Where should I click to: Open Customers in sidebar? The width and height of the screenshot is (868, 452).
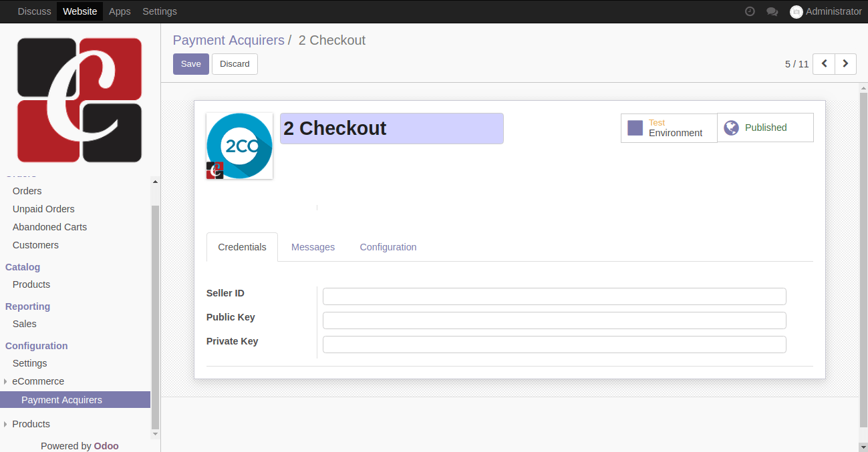coord(35,245)
